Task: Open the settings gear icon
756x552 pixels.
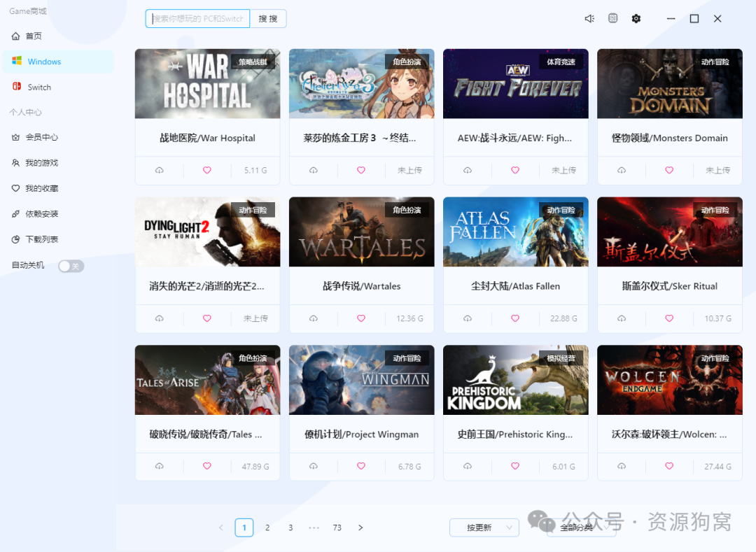Action: (636, 19)
